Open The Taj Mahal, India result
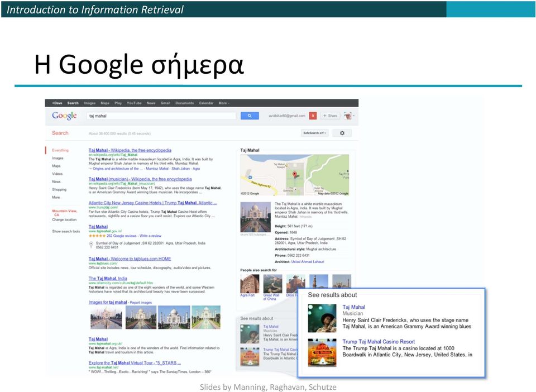 pyautogui.click(x=108, y=279)
